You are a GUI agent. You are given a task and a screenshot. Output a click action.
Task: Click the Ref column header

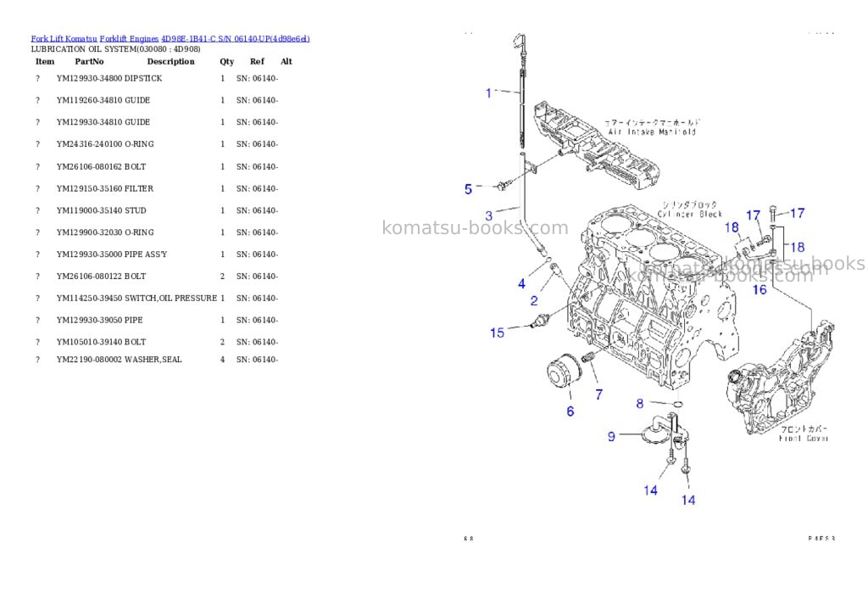(x=257, y=61)
